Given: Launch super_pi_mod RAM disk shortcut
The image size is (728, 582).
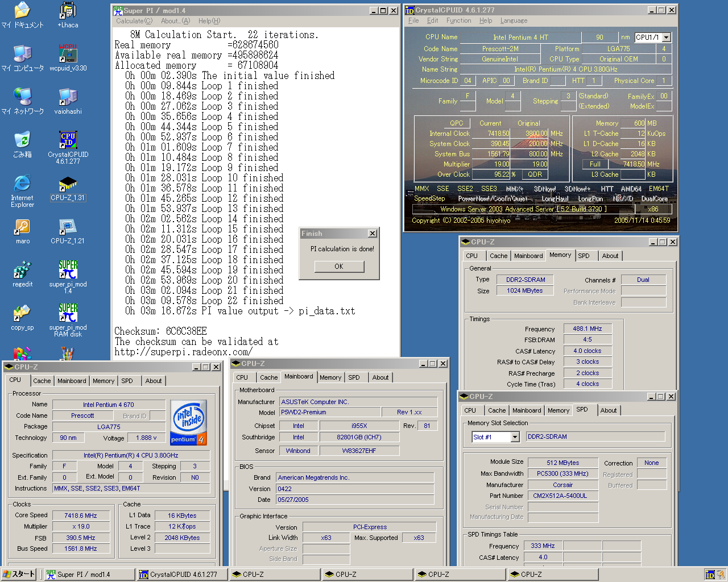Looking at the screenshot, I should click(68, 321).
